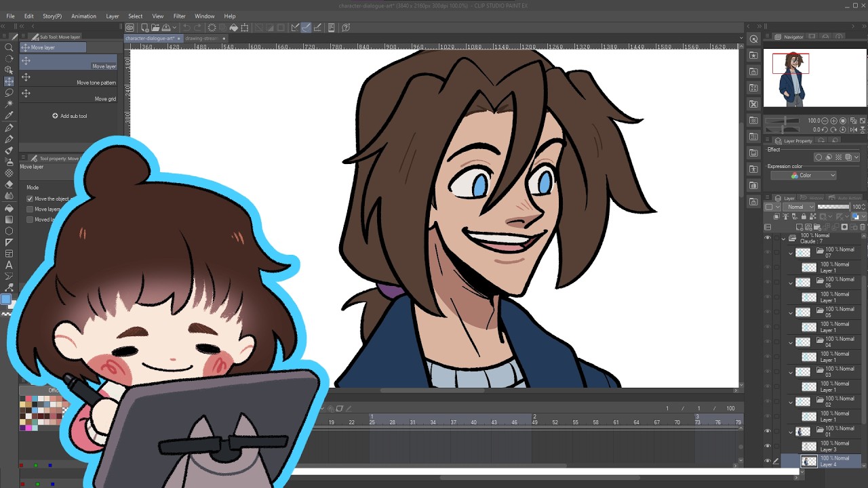Open the File menu
Viewport: 868px width, 488px height.
click(x=10, y=16)
